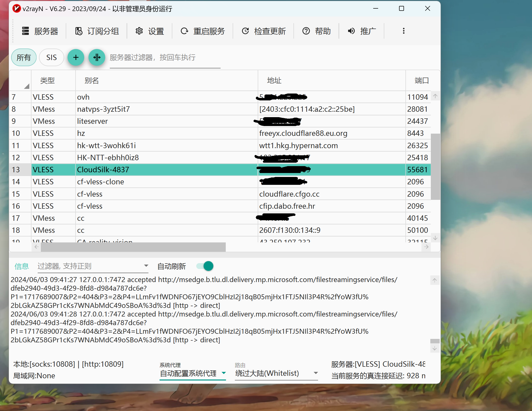
Task: Open the 服务器 servers menu
Action: click(40, 31)
